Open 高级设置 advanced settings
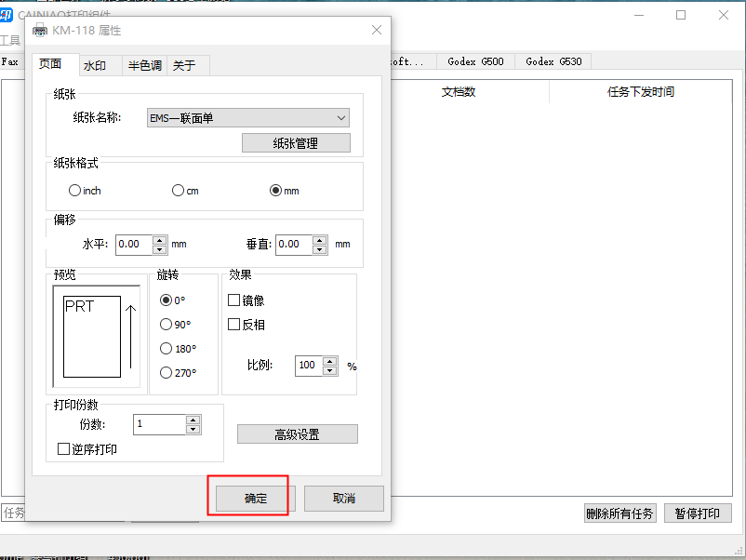Image resolution: width=746 pixels, height=560 pixels. [297, 434]
